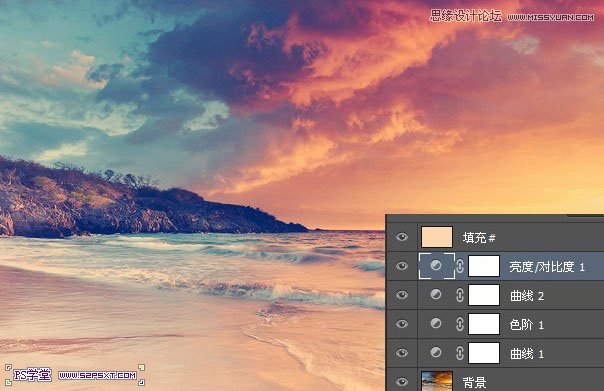Image resolution: width=604 pixels, height=391 pixels.
Task: Select the layer named 填充 #
Action: click(x=479, y=238)
